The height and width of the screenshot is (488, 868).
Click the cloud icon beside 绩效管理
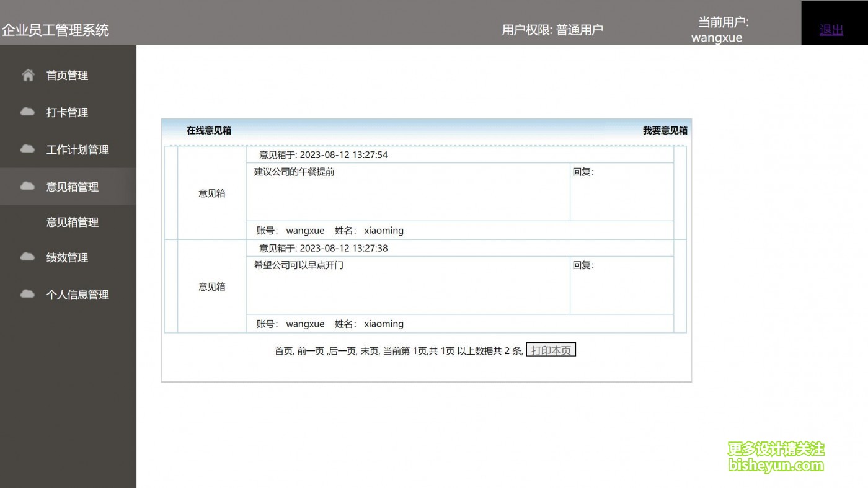28,257
